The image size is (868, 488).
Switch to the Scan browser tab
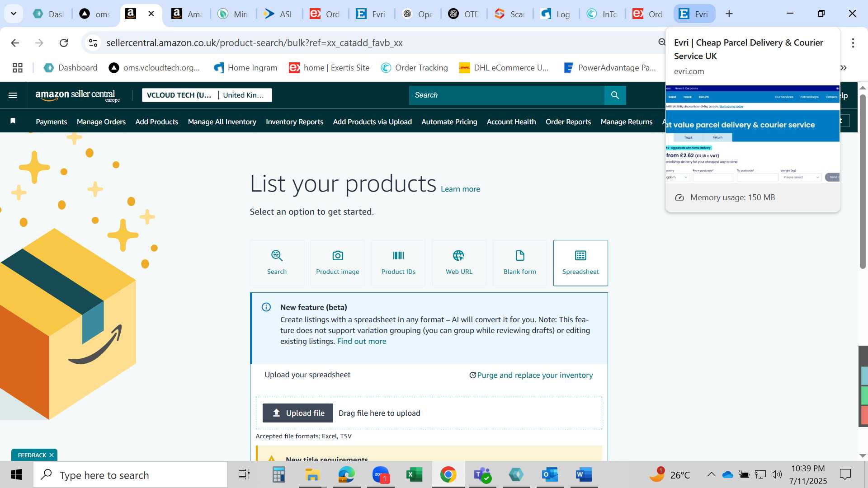[509, 14]
